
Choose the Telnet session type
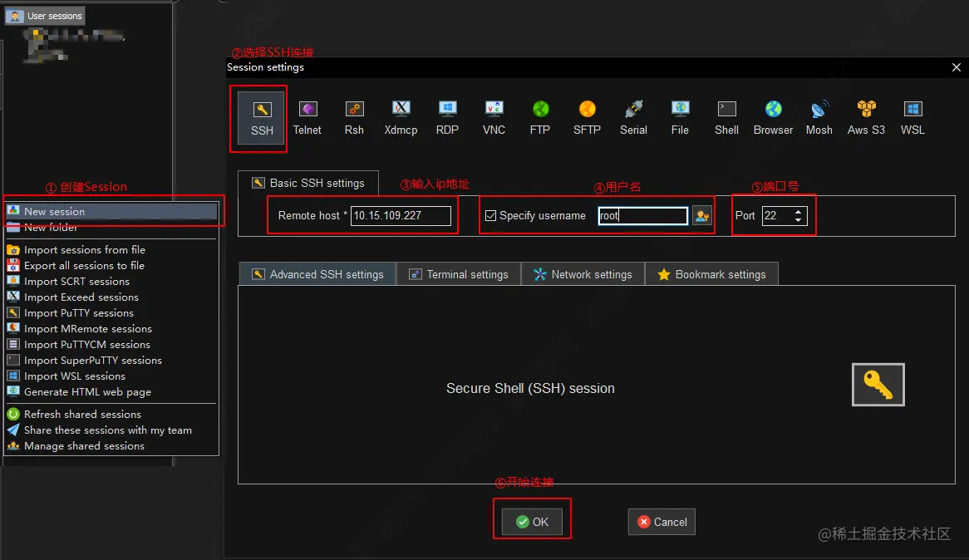[x=307, y=118]
